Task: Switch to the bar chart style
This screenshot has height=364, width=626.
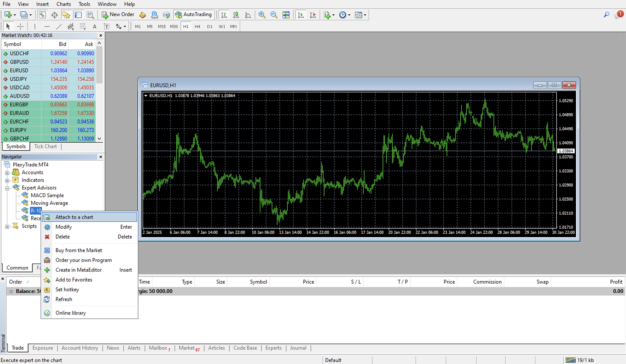Action: pyautogui.click(x=224, y=15)
